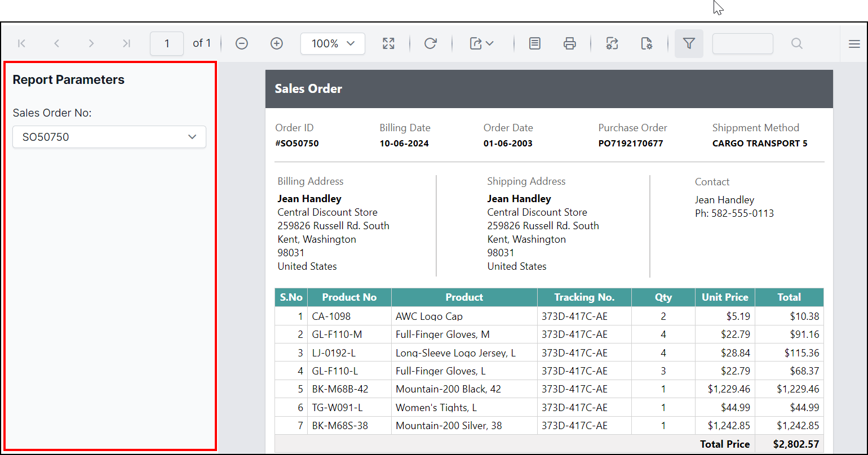Open the hamburger menu on the right

tap(854, 43)
